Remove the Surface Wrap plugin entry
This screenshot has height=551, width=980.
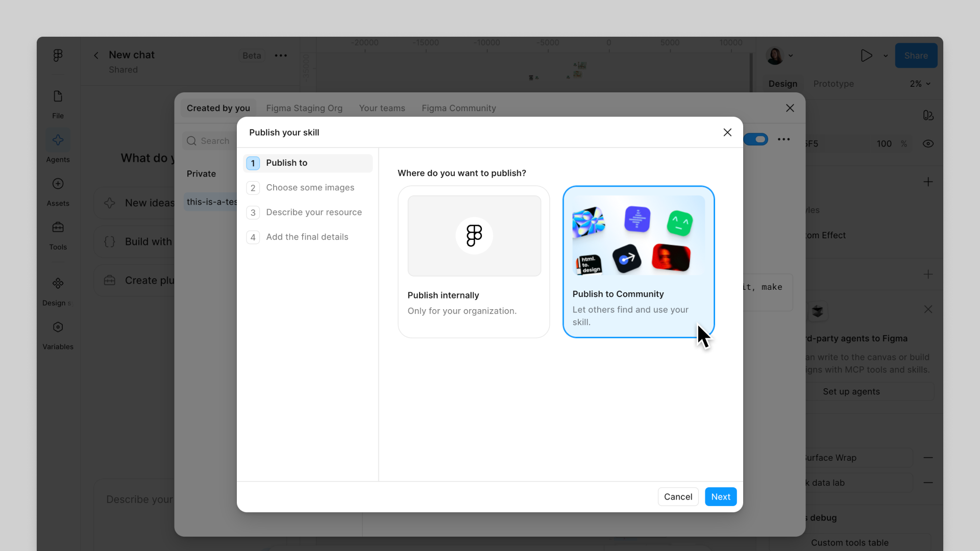(928, 458)
